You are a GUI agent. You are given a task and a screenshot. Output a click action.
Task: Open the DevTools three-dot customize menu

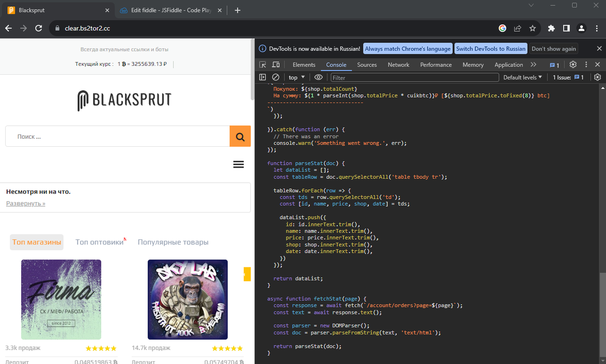pyautogui.click(x=586, y=65)
